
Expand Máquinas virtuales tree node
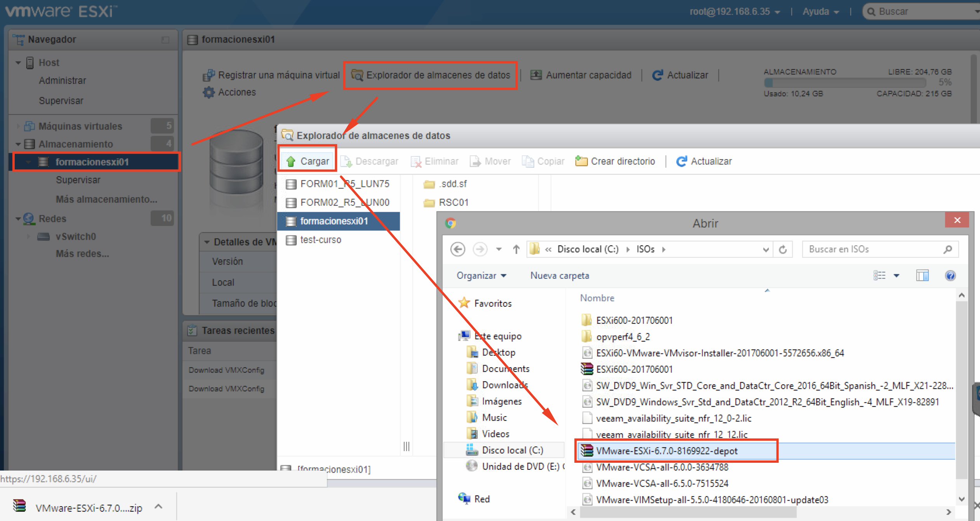click(x=18, y=126)
